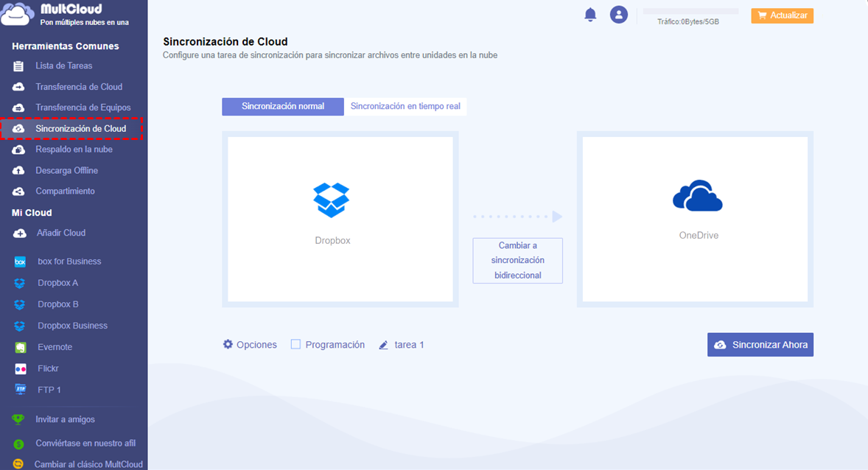Click the MultCloud logo icon

17,14
